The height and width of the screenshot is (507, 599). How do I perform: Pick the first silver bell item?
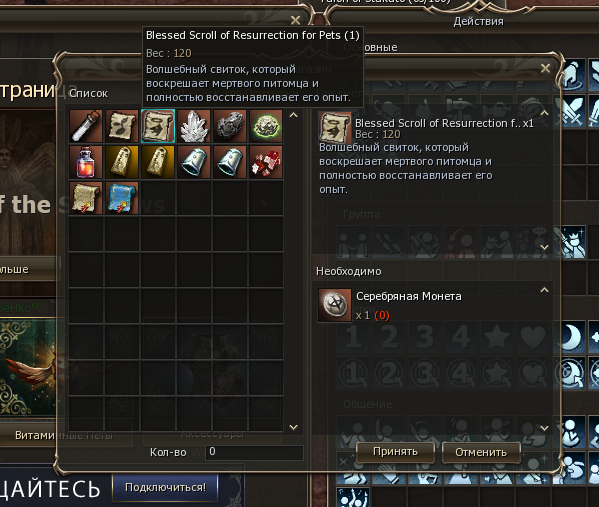(x=194, y=162)
